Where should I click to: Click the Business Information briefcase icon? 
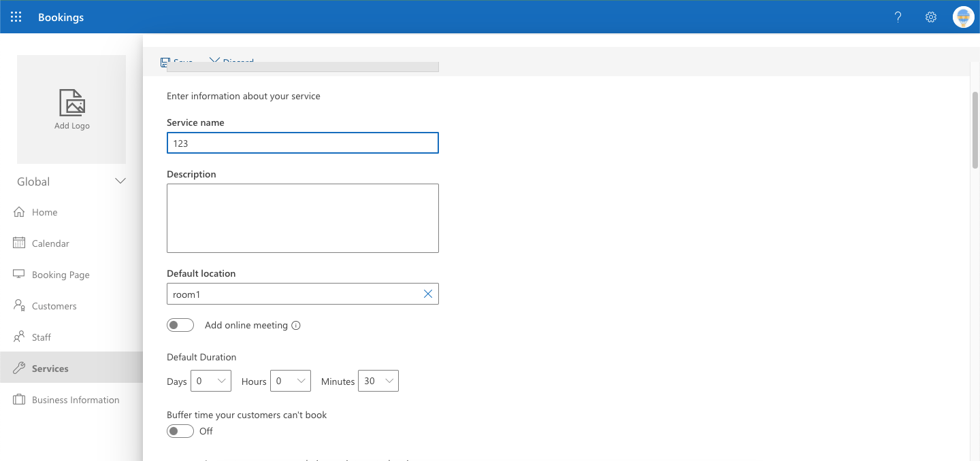coord(19,400)
